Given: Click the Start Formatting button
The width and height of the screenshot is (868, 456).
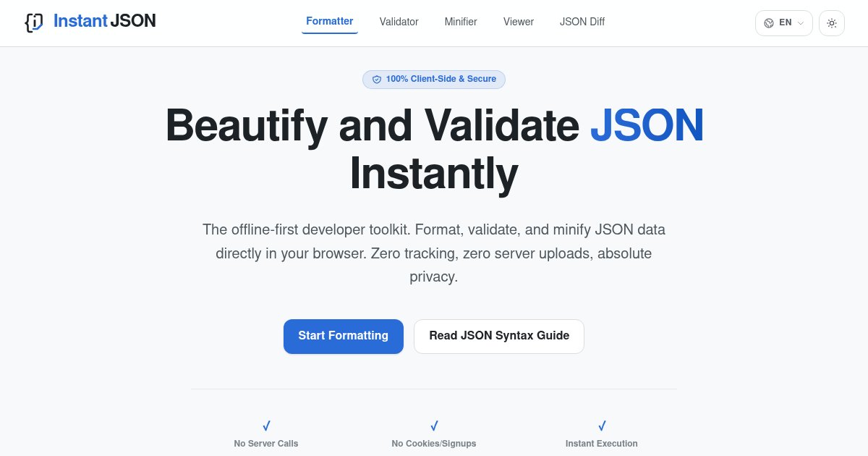Looking at the screenshot, I should (344, 336).
